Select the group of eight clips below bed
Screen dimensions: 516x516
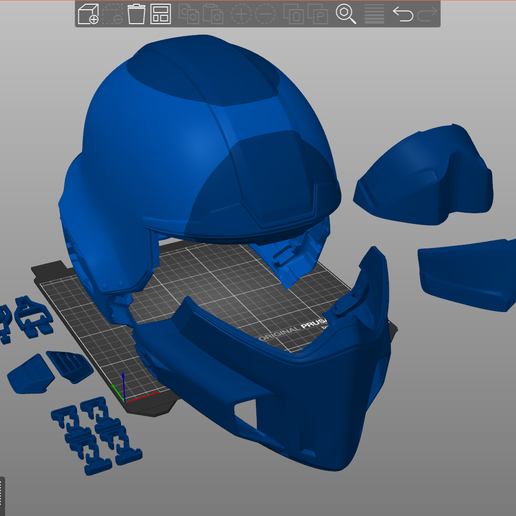point(96,435)
